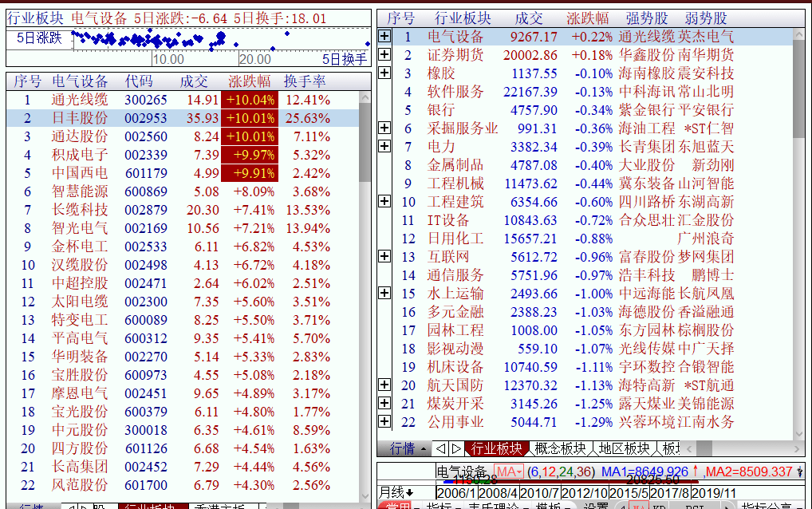Sort the stock list by its 涨跌幅 header
Screen dimensions: 812x509
click(250, 81)
